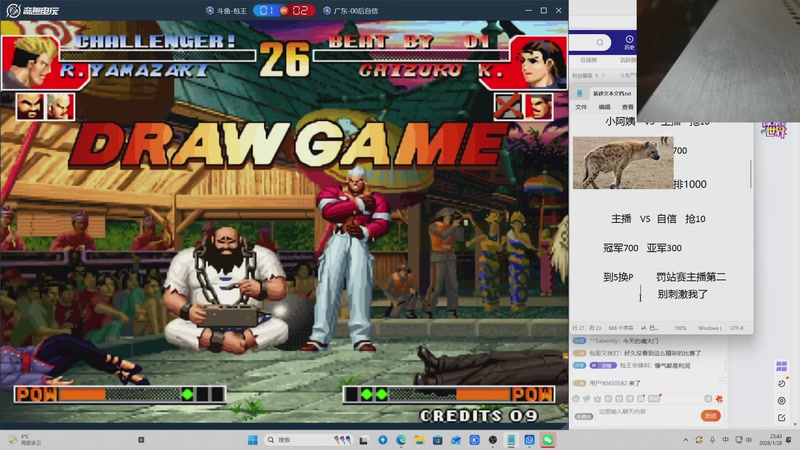Click the microphone icon in system tray

712,440
